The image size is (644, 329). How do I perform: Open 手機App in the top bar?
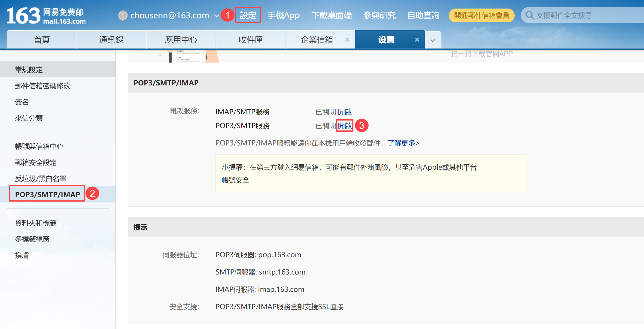pos(283,15)
